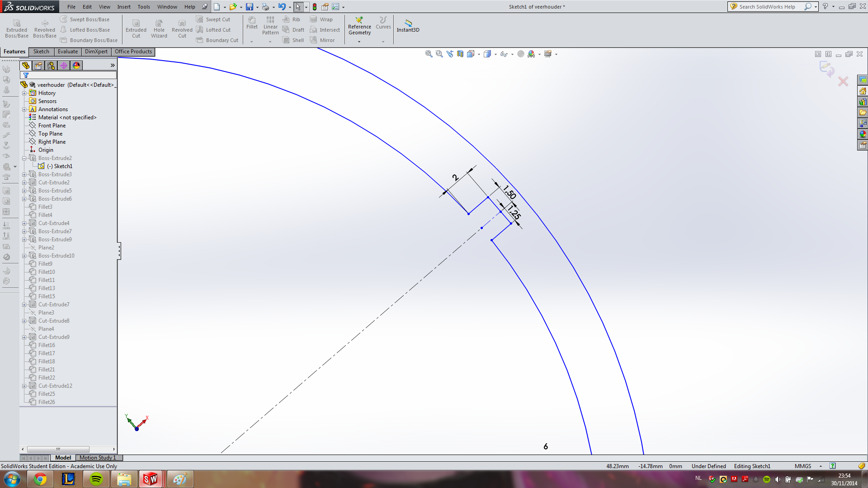Viewport: 868px width, 488px height.
Task: Click the Undo icon
Action: (282, 7)
